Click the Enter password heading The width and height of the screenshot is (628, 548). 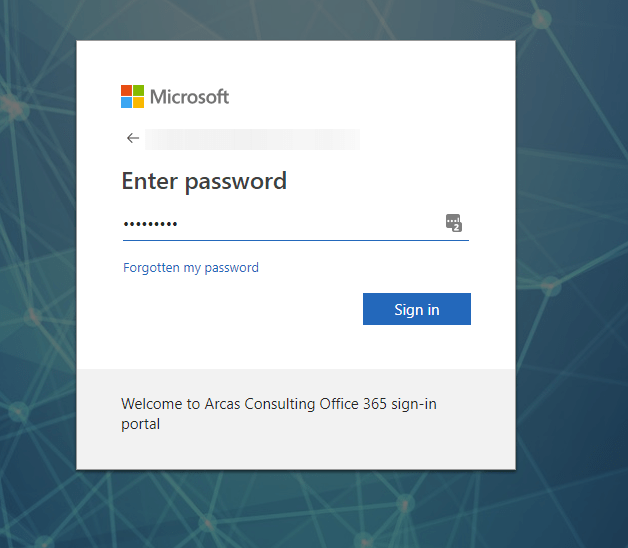(x=204, y=181)
